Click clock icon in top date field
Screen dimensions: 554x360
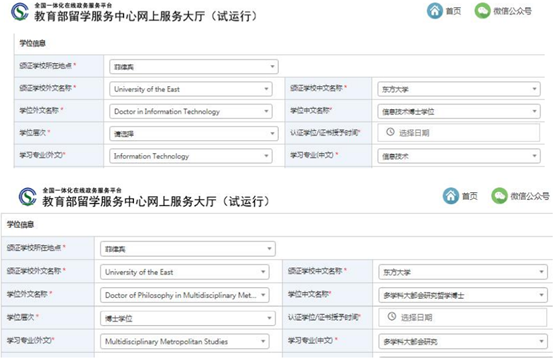click(390, 132)
